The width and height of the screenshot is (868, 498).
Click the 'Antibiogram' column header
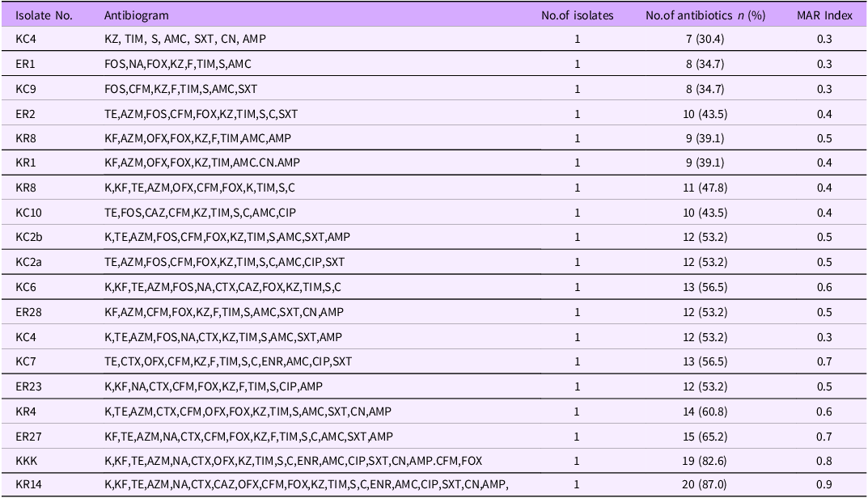tap(134, 15)
